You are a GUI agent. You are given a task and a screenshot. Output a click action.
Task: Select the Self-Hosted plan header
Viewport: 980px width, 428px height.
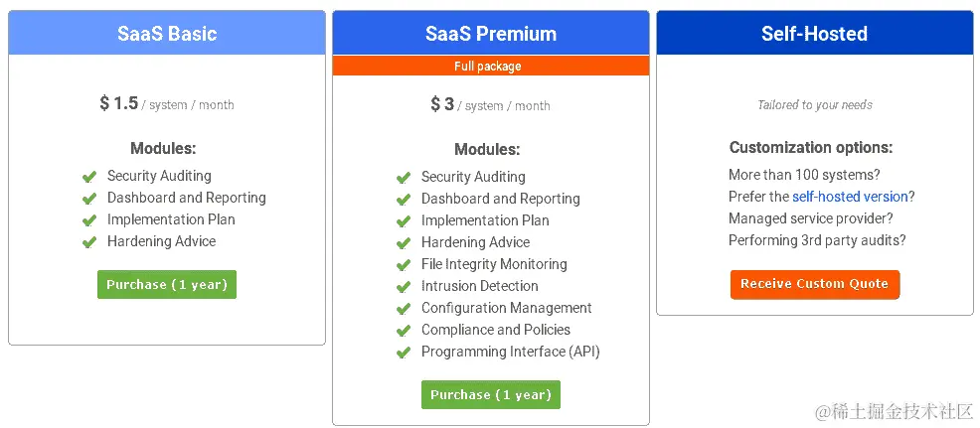(814, 34)
